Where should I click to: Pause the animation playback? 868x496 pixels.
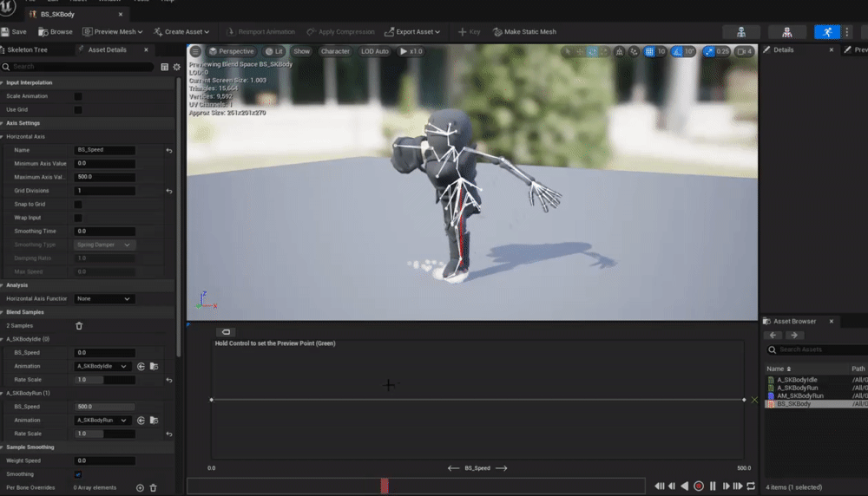[713, 486]
